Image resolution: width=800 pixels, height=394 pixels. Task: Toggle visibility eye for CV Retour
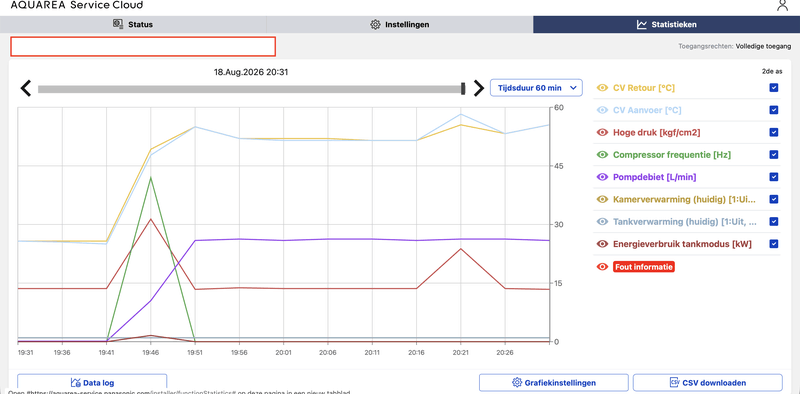coord(603,88)
